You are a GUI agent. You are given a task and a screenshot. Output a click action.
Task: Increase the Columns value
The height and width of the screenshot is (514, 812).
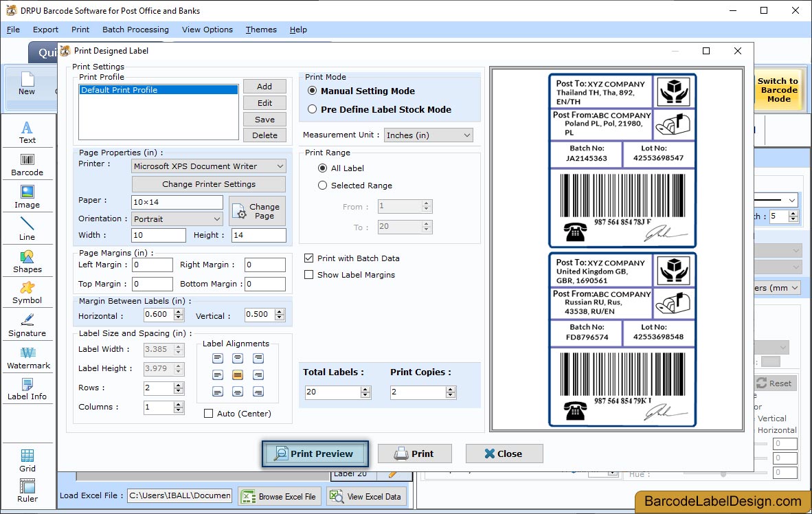click(x=179, y=404)
